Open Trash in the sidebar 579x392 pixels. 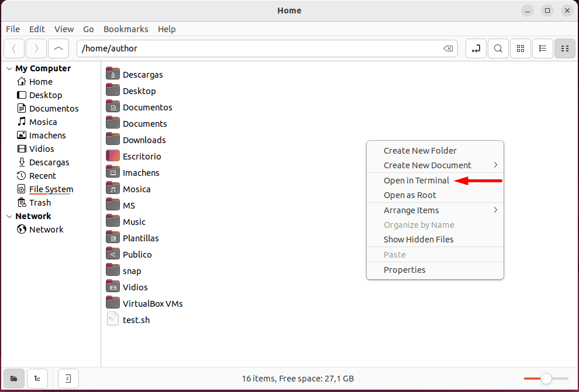tap(34, 203)
